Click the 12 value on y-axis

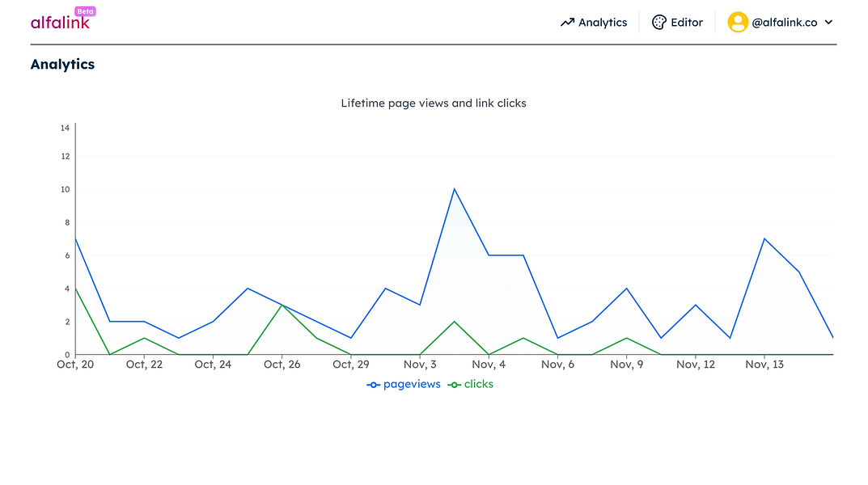point(66,157)
